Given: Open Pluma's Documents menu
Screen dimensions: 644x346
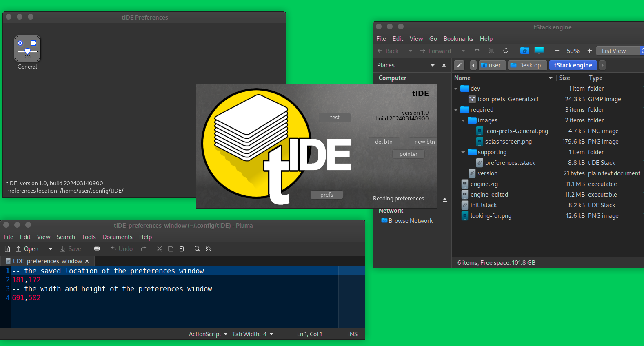Looking at the screenshot, I should tap(117, 237).
